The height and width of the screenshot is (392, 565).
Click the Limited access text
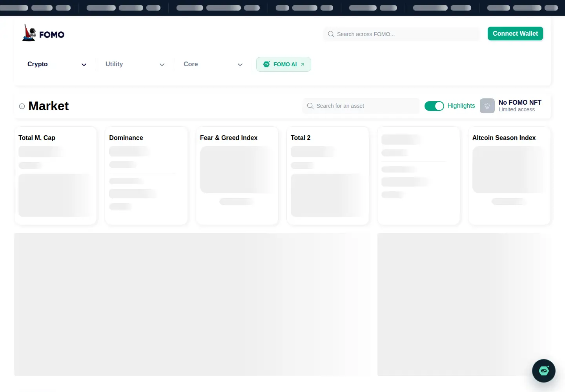(x=517, y=110)
